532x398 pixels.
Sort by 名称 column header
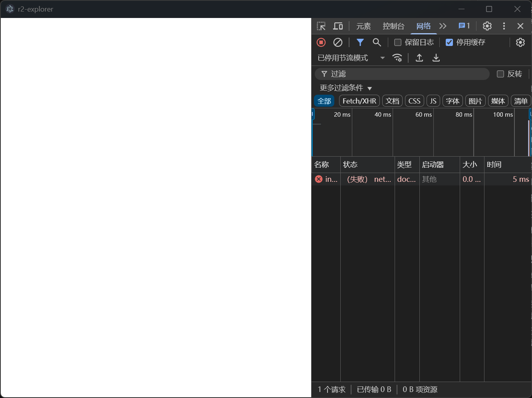pos(326,165)
